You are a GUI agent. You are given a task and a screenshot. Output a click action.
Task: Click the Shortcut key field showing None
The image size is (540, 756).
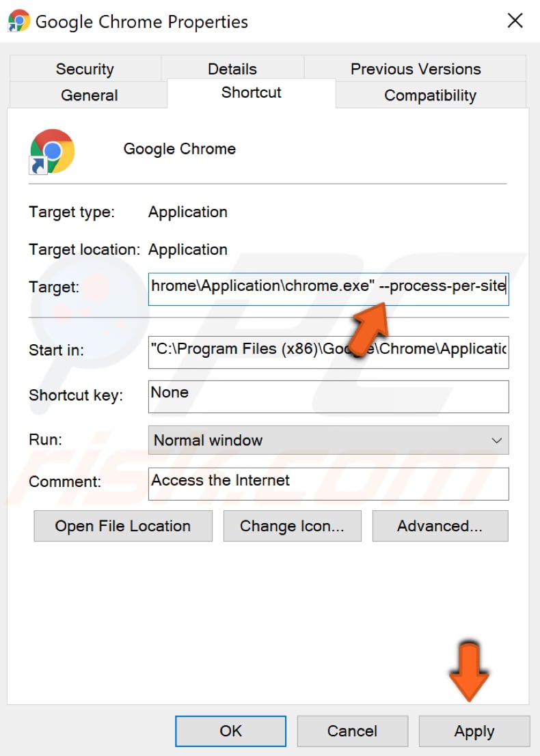click(328, 396)
